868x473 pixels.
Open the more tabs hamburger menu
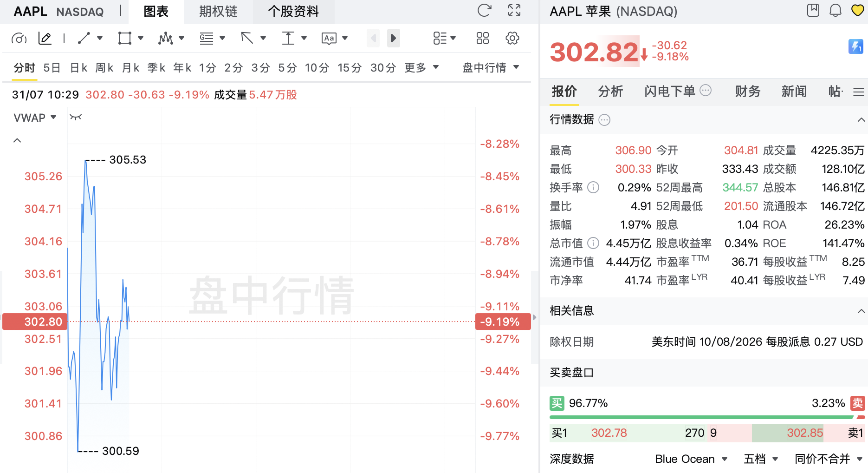(x=859, y=92)
